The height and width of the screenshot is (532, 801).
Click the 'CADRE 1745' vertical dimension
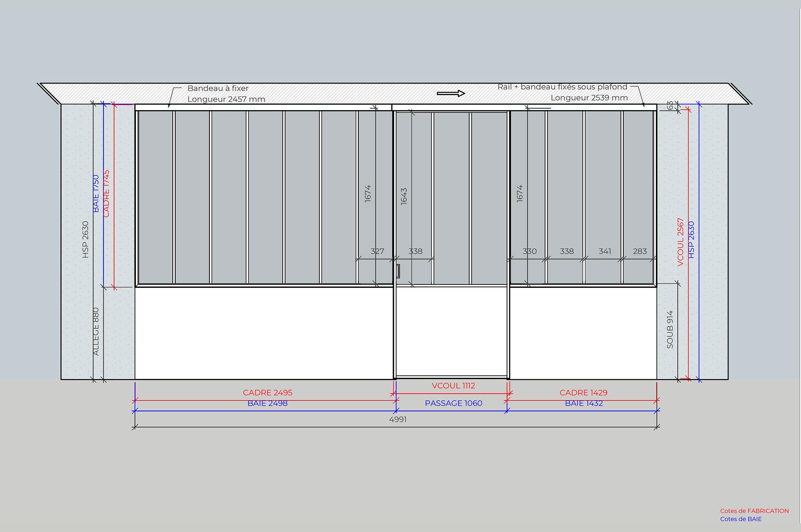click(x=106, y=194)
